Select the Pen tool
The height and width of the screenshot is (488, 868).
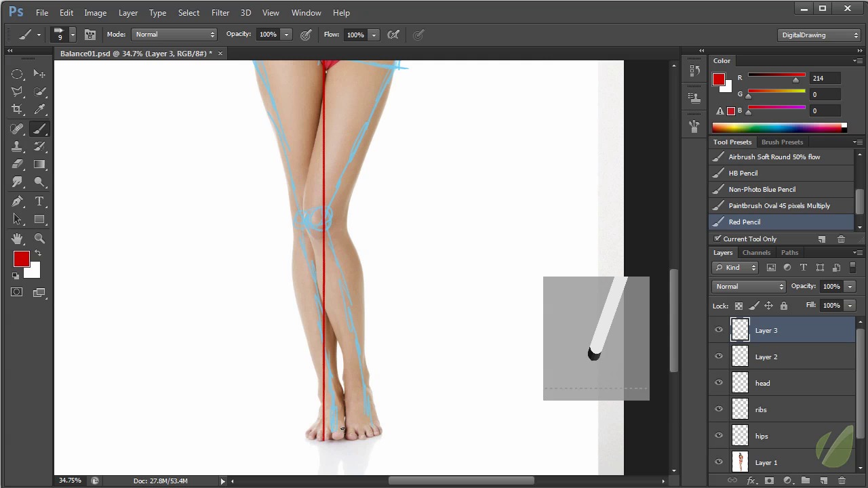(17, 202)
